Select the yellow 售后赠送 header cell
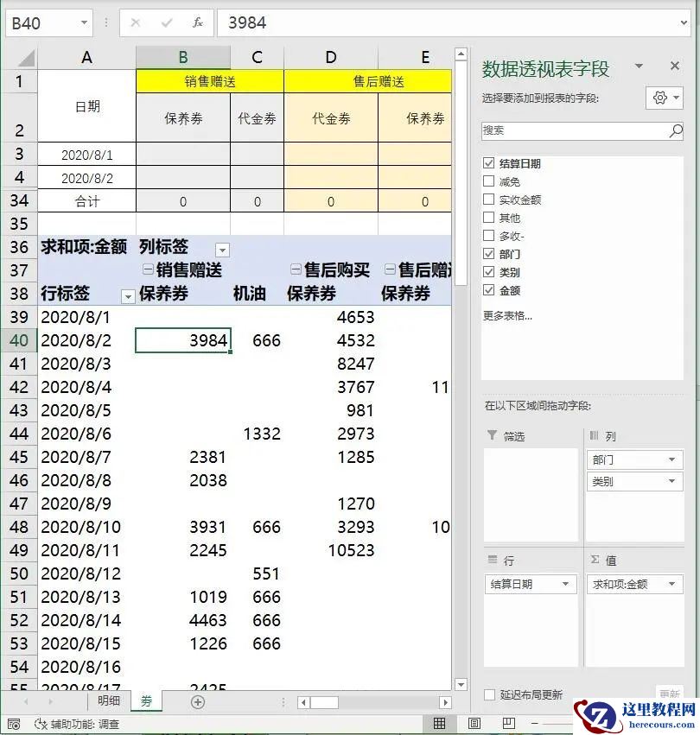The height and width of the screenshot is (735, 700). pyautogui.click(x=368, y=81)
